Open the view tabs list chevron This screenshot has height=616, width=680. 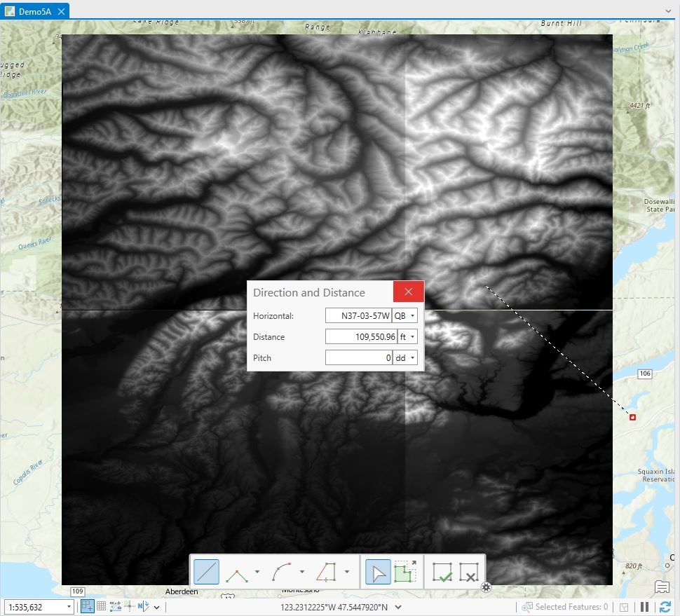[x=668, y=11]
